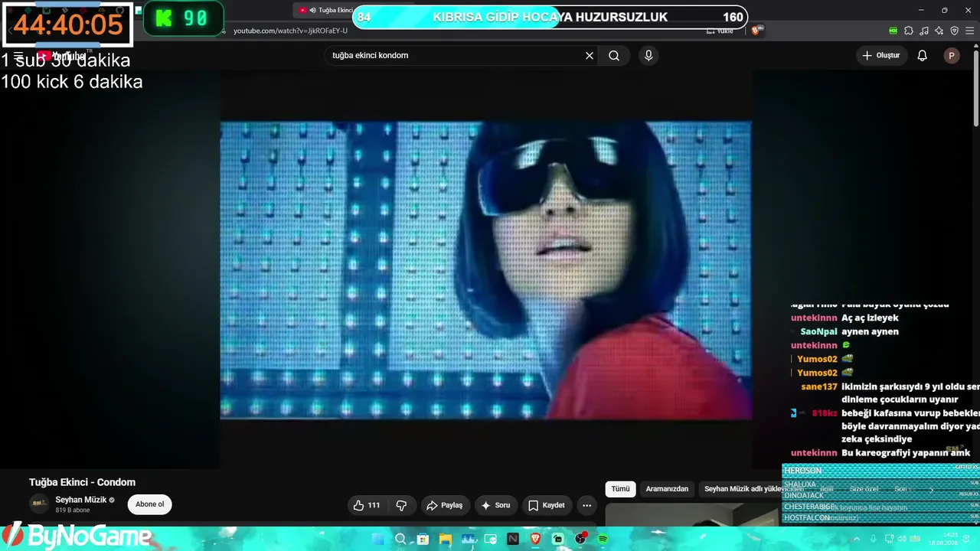Open OBS Studio from taskbar
Screen dimensions: 980x551
[x=580, y=540]
